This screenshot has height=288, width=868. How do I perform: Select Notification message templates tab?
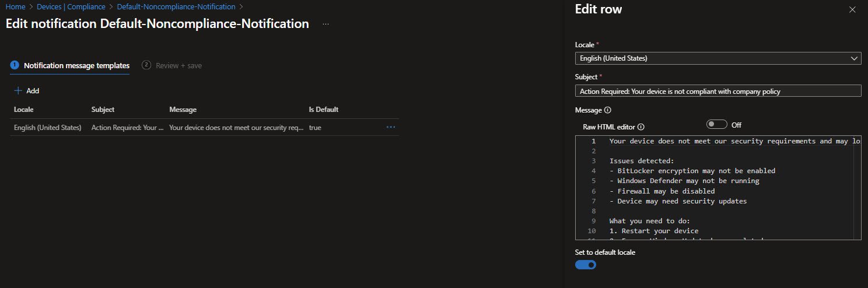76,66
